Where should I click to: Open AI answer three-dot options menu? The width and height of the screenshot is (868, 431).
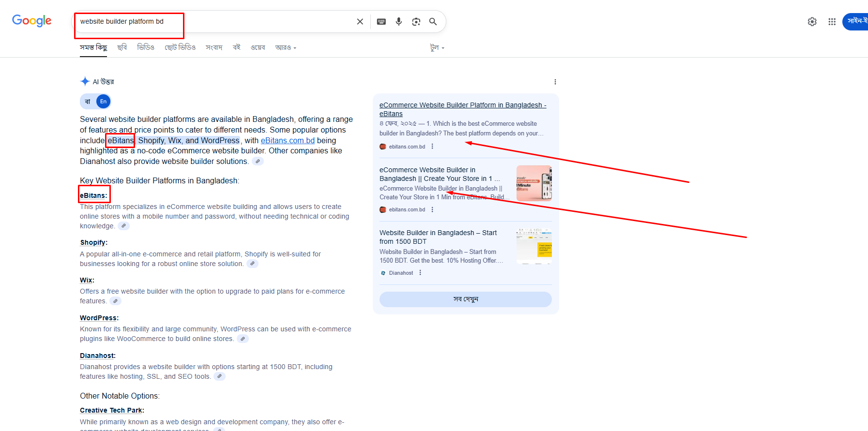(x=555, y=82)
